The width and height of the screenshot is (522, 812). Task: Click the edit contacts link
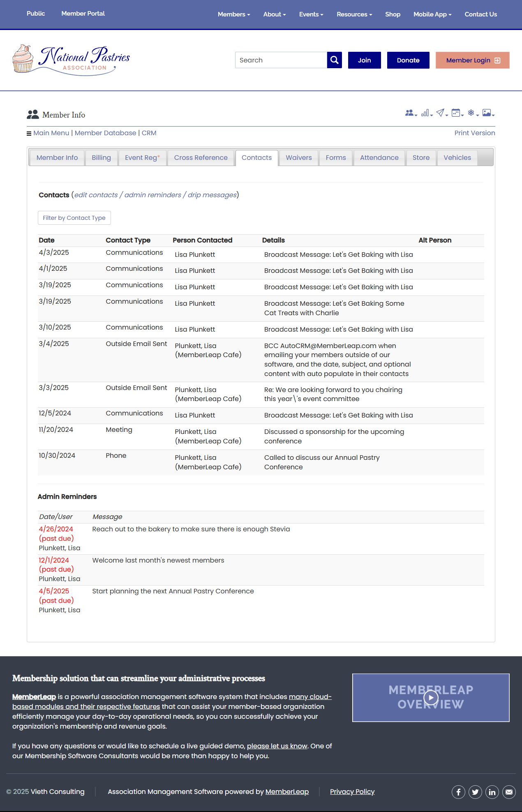pyautogui.click(x=96, y=195)
